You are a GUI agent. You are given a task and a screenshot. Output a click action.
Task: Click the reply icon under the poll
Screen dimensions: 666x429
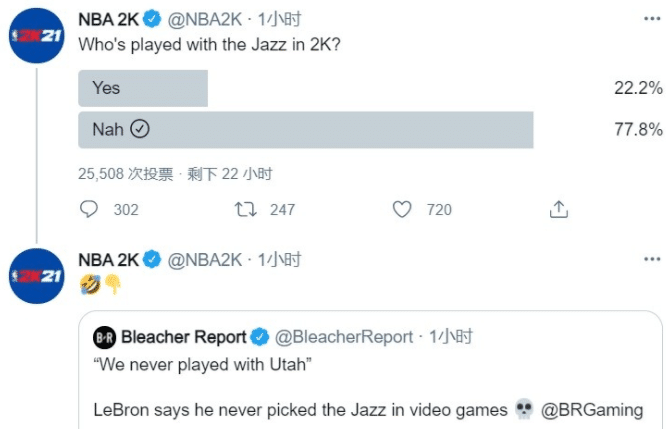tap(90, 209)
